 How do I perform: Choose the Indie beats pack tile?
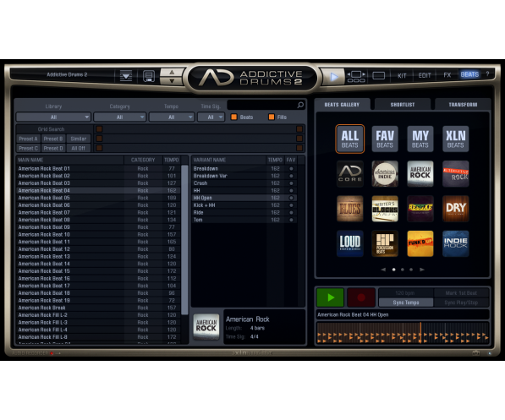pyautogui.click(x=385, y=174)
